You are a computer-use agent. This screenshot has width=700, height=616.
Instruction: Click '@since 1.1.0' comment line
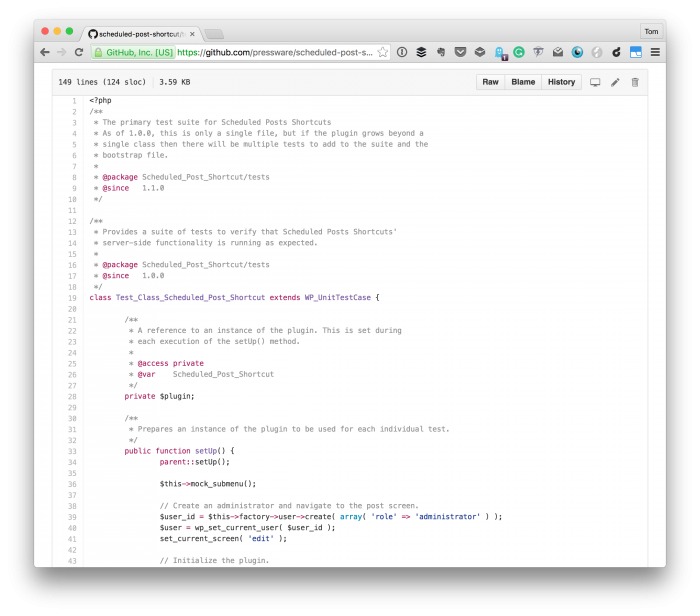coord(133,188)
